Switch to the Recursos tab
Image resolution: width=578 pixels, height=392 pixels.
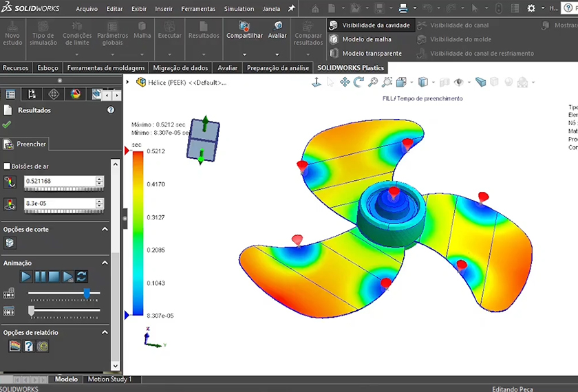(x=15, y=68)
